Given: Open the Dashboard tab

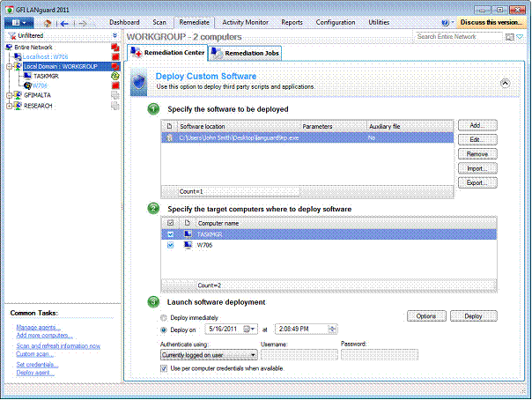Looking at the screenshot, I should pyautogui.click(x=124, y=22).
